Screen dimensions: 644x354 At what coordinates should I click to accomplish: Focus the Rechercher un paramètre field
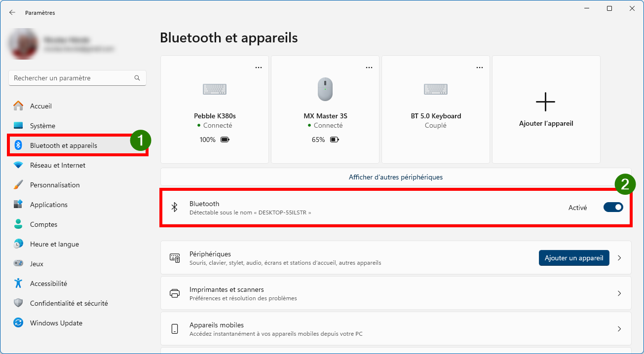coord(72,78)
